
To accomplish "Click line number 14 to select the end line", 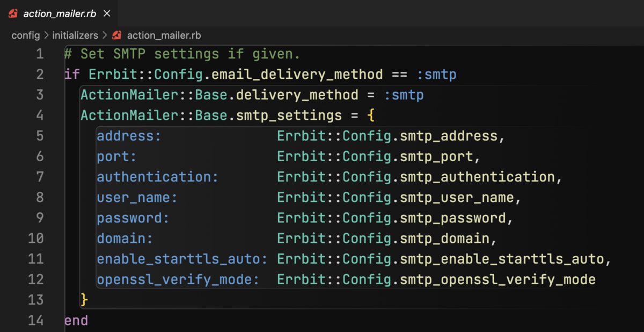I will pos(35,320).
